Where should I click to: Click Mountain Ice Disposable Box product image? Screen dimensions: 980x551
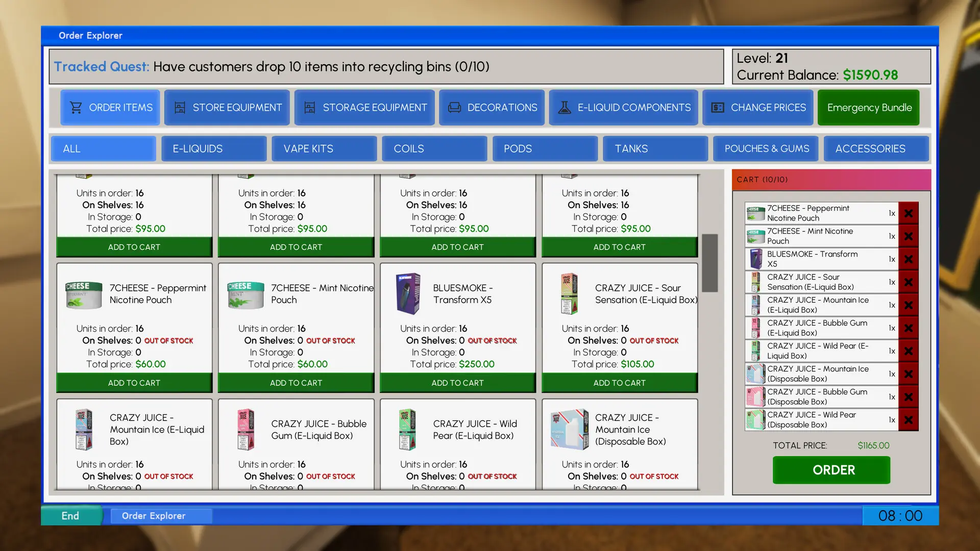pyautogui.click(x=570, y=430)
